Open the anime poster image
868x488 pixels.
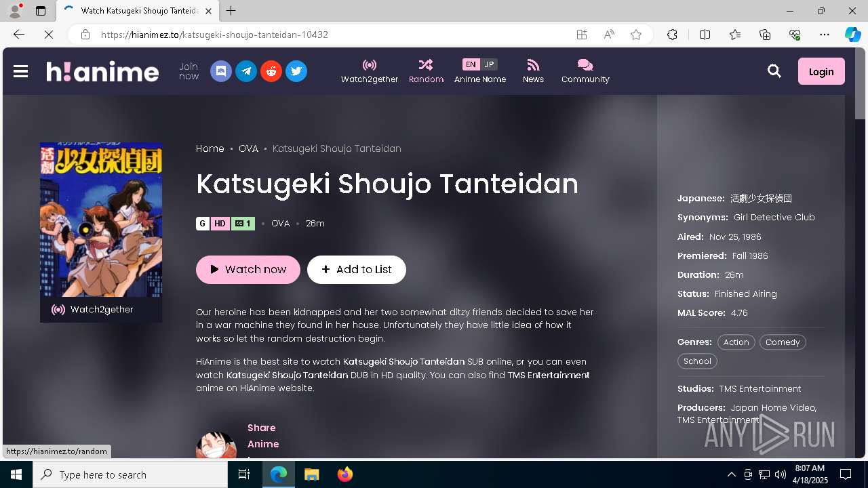click(101, 220)
